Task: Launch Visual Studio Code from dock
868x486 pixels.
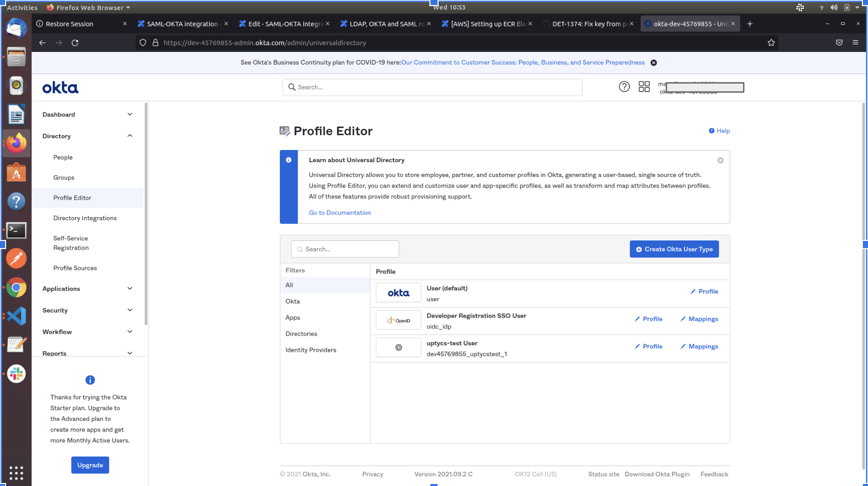Action: pos(16,316)
